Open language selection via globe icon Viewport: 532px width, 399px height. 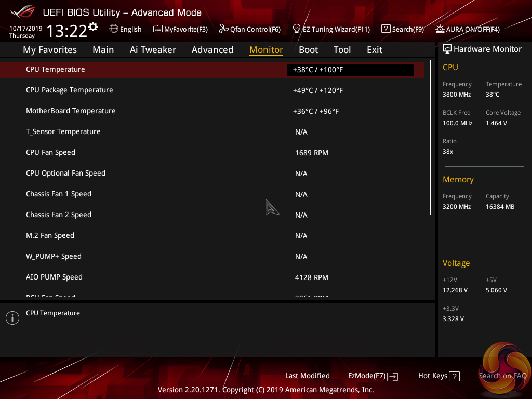(114, 29)
